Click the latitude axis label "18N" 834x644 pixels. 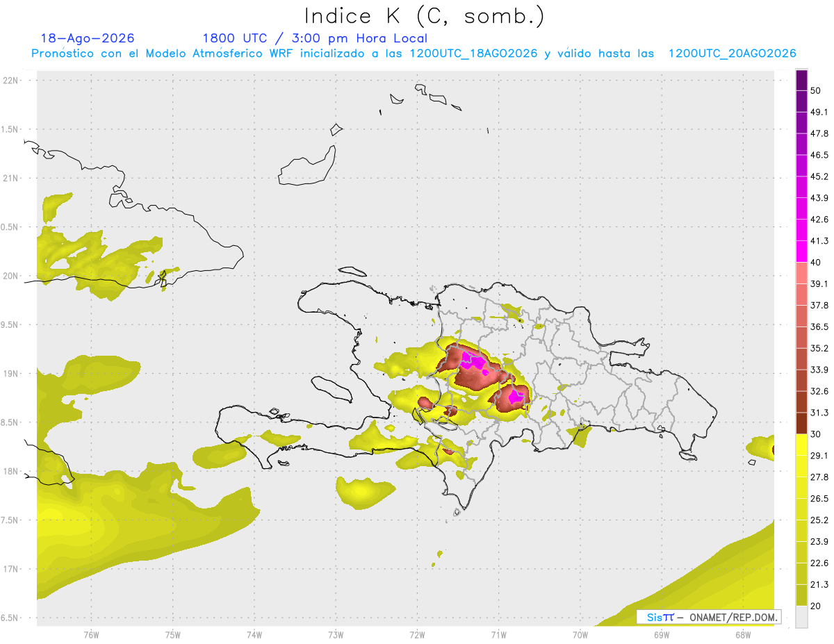(x=10, y=471)
